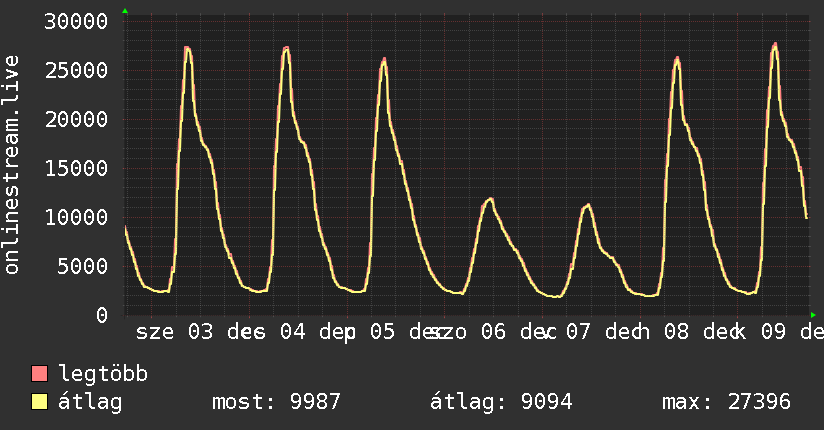Click the átlag legend label beside yellow swatch

pos(90,403)
